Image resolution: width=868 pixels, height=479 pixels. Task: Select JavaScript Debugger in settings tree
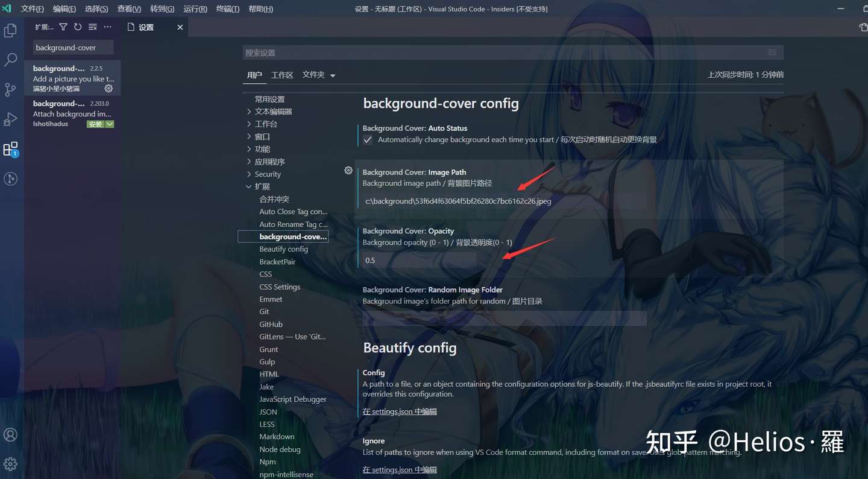(x=293, y=399)
